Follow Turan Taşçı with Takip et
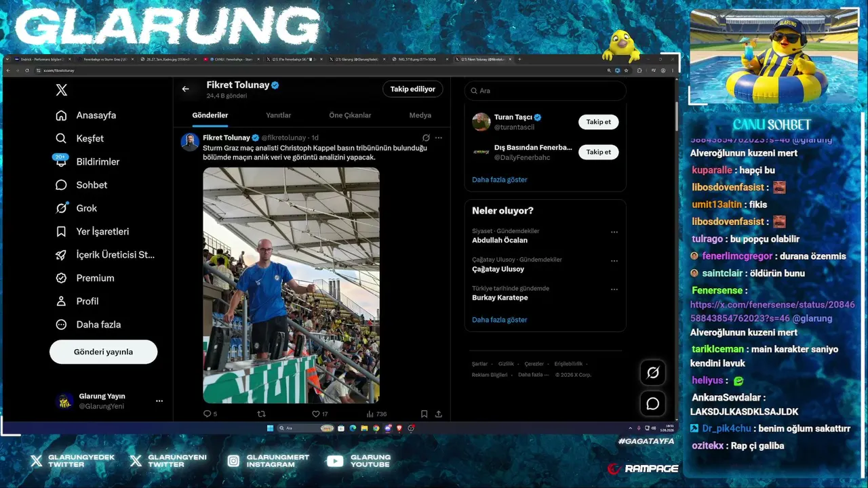Viewport: 868px width, 488px height. pos(599,122)
